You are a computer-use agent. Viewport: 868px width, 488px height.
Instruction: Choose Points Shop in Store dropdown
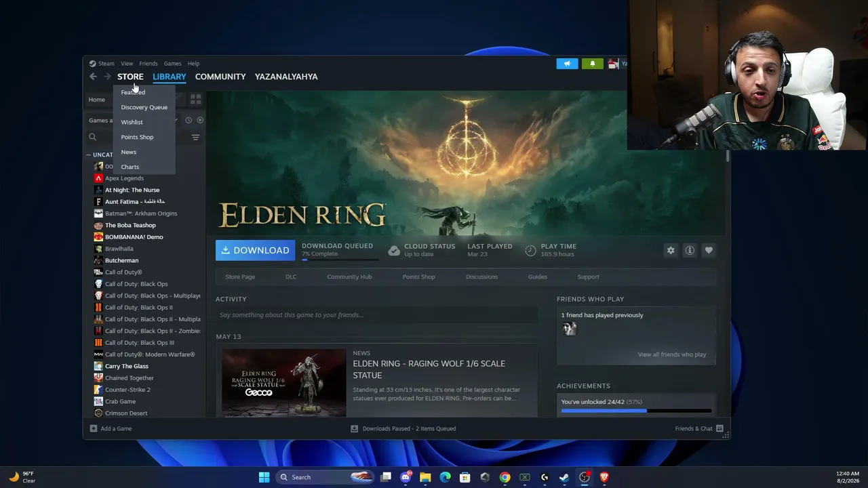point(137,137)
